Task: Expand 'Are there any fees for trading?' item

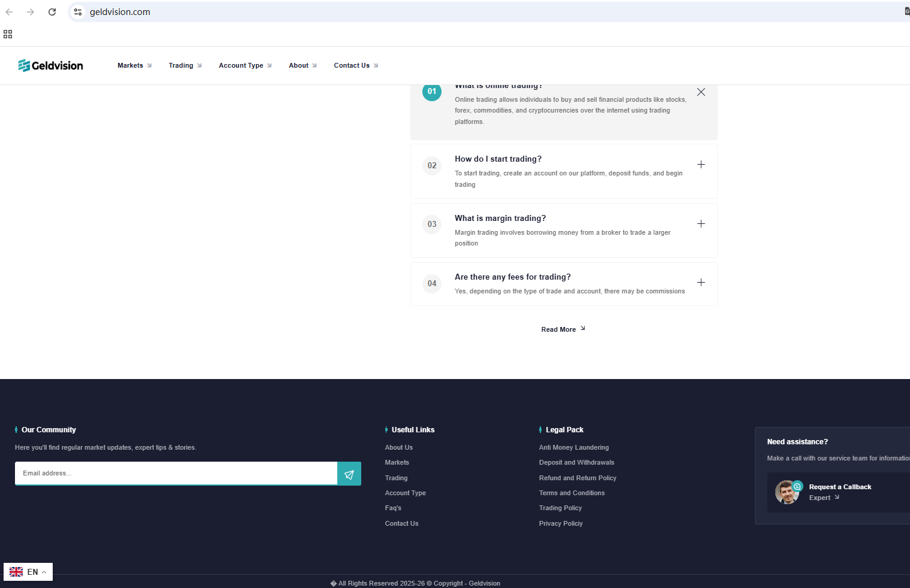Action: coord(701,283)
